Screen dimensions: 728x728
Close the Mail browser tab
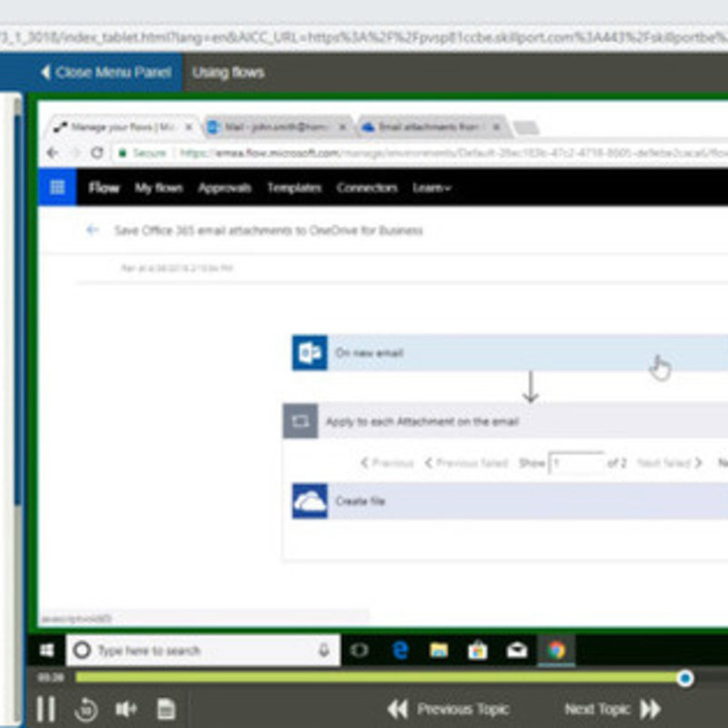(x=342, y=126)
